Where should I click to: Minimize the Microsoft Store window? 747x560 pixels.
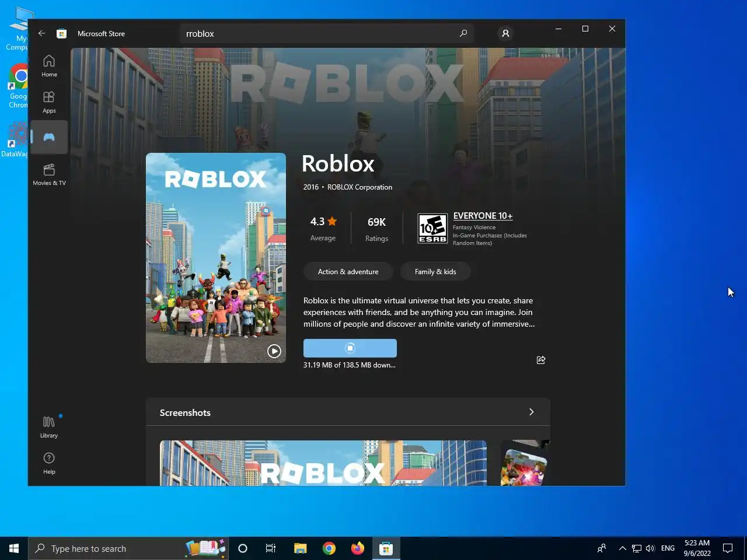pyautogui.click(x=558, y=29)
